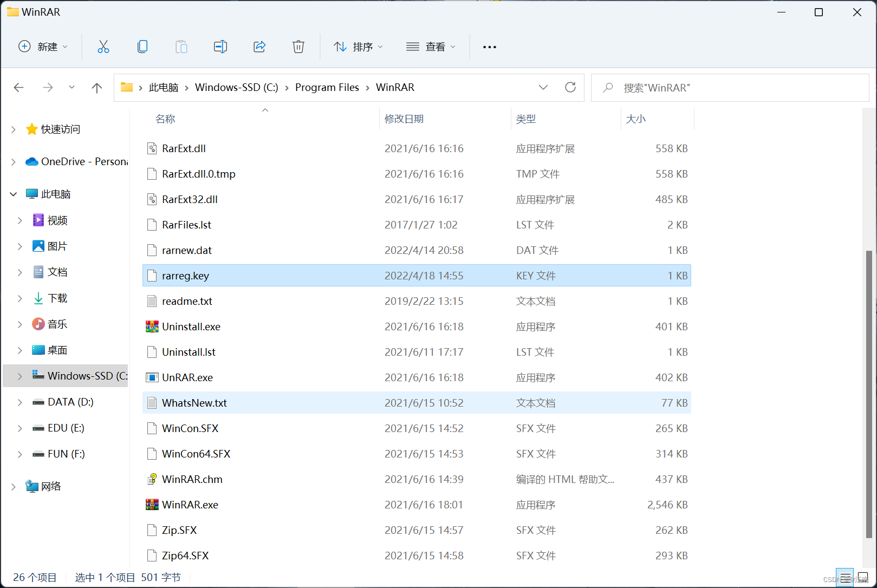
Task: Select the RarExt.dll.0.tmp file name
Action: point(199,174)
